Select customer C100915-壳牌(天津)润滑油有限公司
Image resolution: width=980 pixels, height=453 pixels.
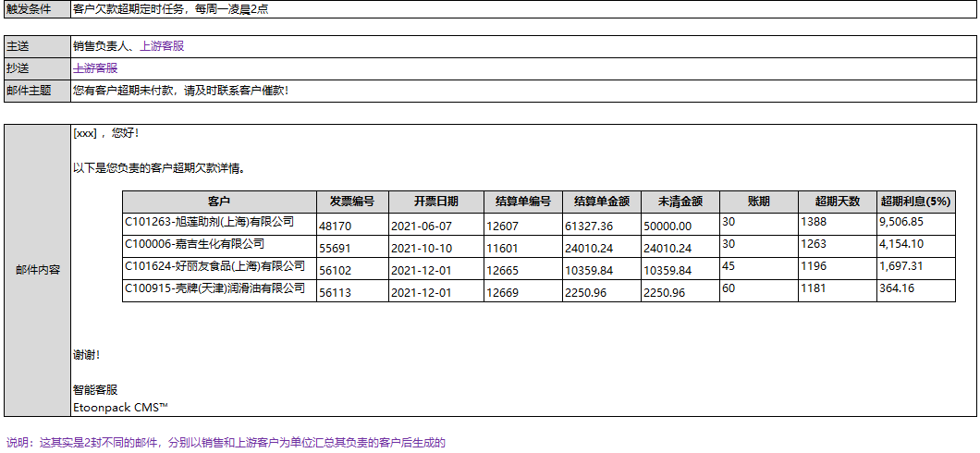coord(215,288)
